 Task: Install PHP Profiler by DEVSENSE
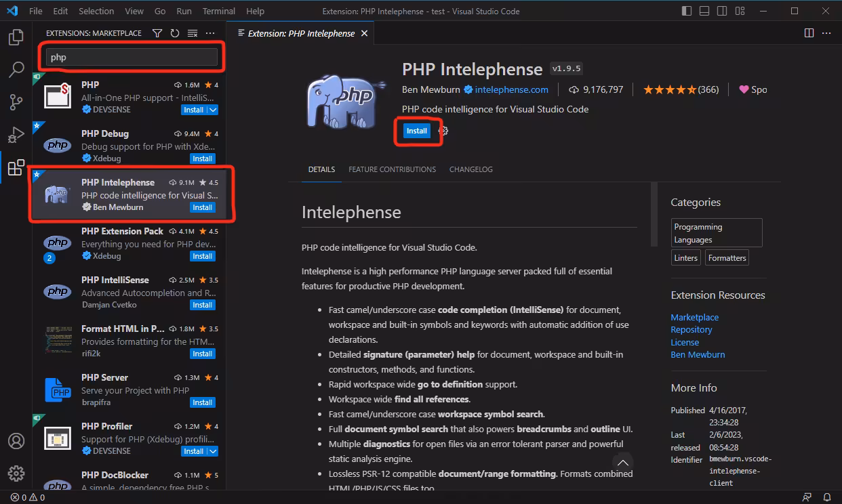tap(194, 451)
